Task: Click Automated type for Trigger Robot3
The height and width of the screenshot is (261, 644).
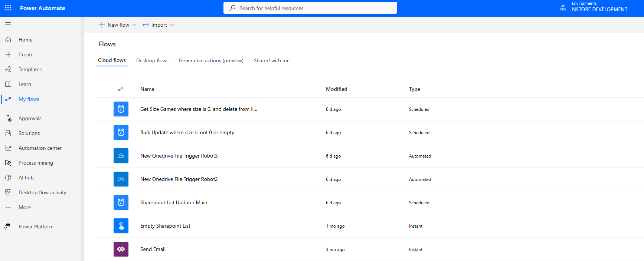Action: [x=420, y=156]
